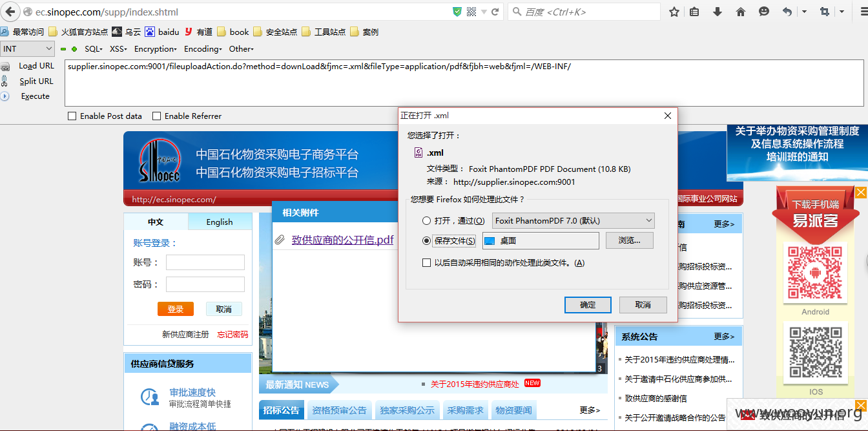Enable Post data checkbox
Image resolution: width=868 pixels, height=431 pixels.
click(x=72, y=116)
